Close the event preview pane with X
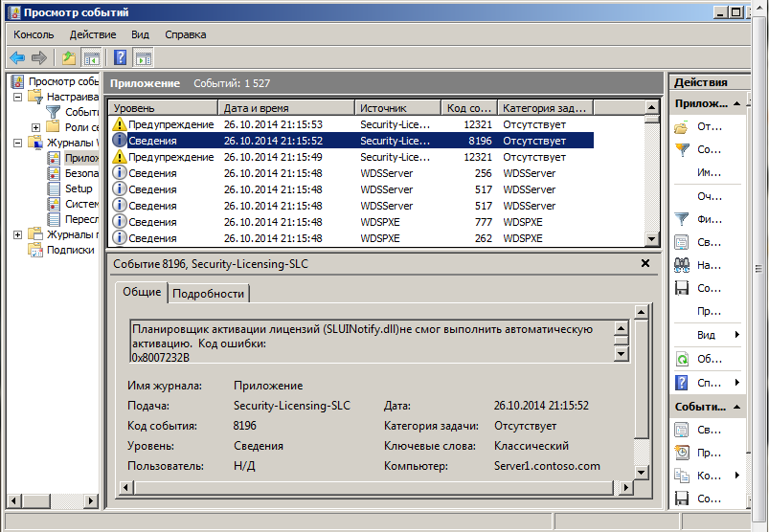Screen dimensions: 769x532 pyautogui.click(x=645, y=263)
